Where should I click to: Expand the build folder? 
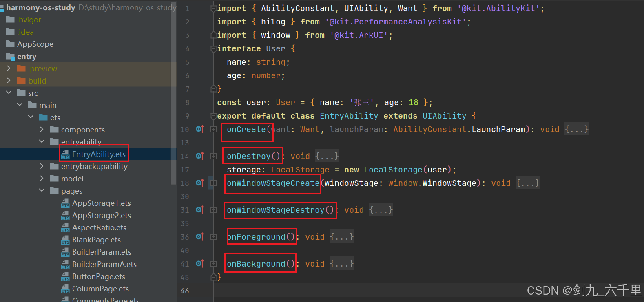[9, 81]
